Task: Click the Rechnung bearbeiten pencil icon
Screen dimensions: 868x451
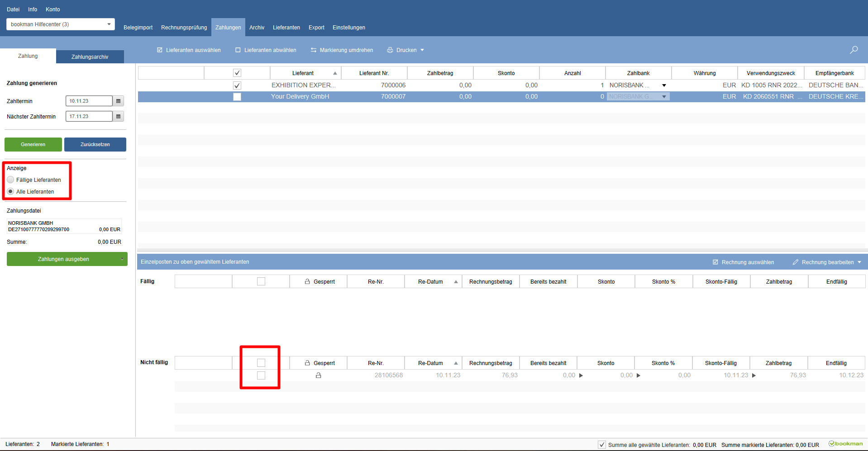Action: pyautogui.click(x=796, y=262)
